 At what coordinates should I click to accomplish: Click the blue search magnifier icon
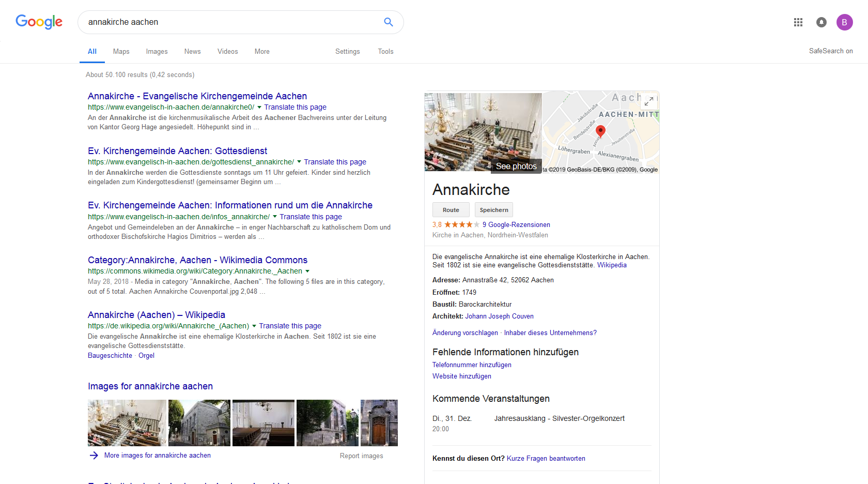point(389,22)
